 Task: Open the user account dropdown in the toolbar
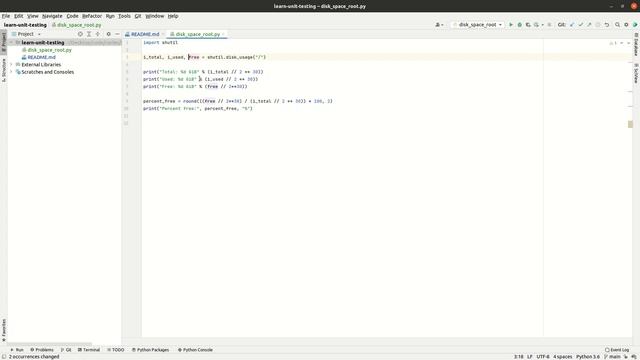439,25
